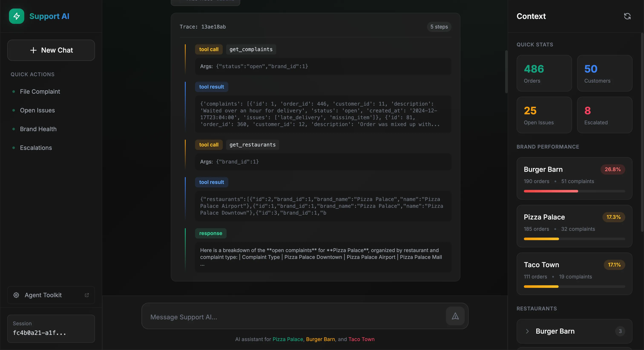Select File Complaint quick action
The image size is (644, 350).
point(40,92)
